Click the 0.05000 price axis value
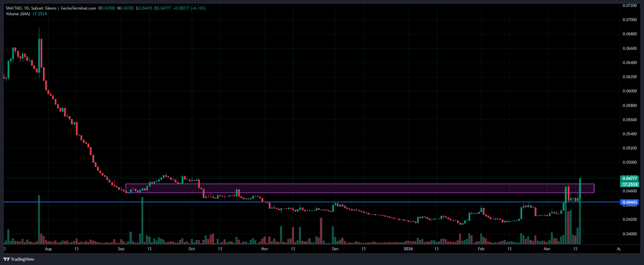Image resolution: width=644 pixels, height=265 pixels. [x=629, y=163]
